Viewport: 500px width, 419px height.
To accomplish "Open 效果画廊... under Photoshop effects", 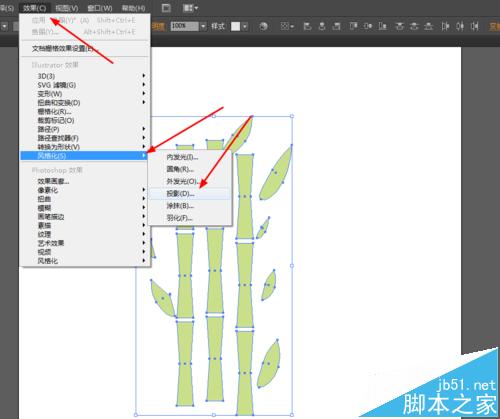I will (x=85, y=181).
